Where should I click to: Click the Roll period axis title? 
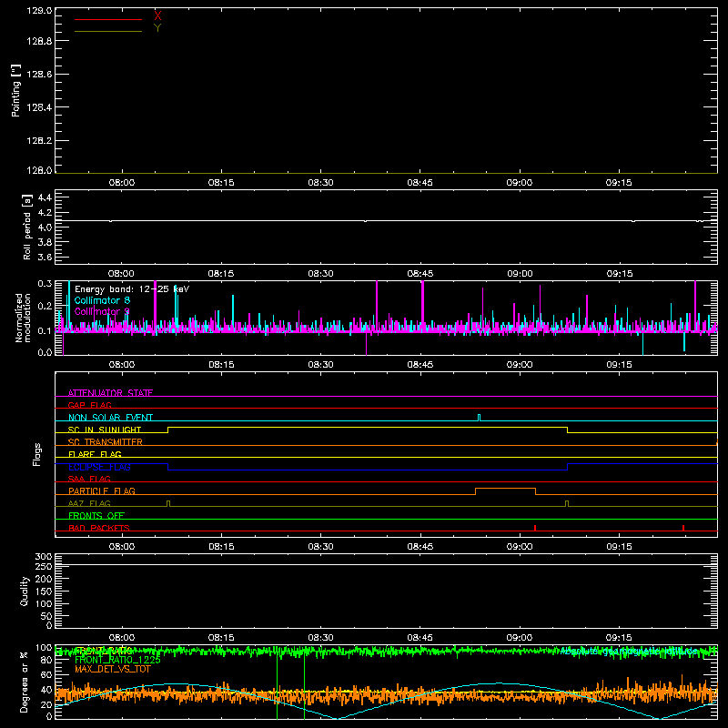tap(27, 227)
